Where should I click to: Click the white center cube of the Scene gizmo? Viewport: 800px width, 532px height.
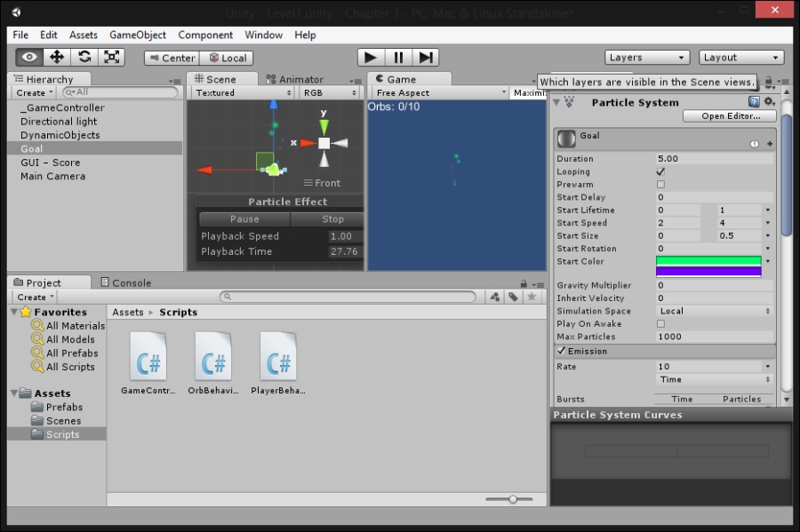click(324, 143)
